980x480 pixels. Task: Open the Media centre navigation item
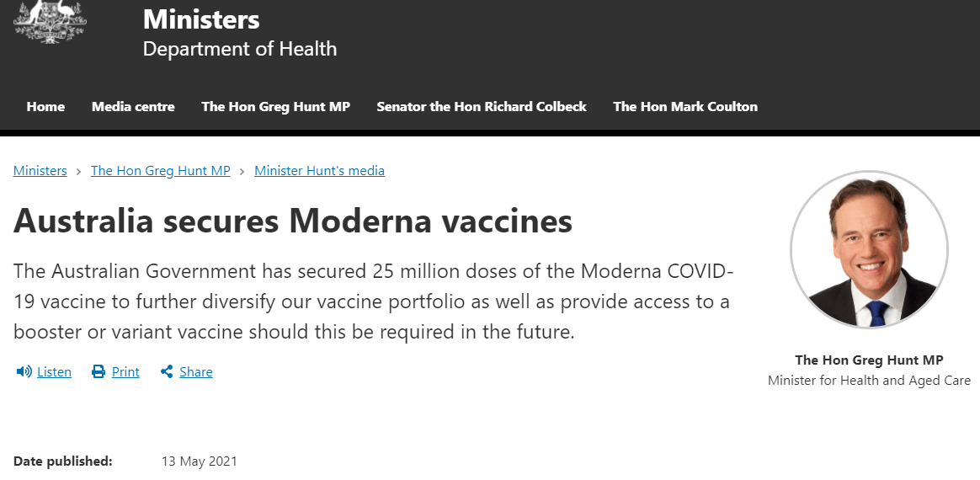(133, 107)
